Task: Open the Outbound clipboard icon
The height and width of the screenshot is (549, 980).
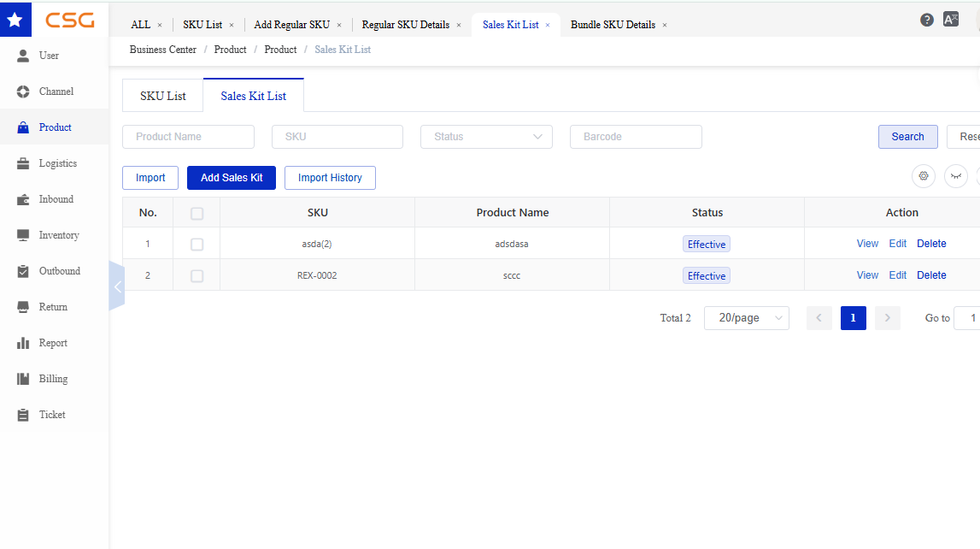Action: 23,271
